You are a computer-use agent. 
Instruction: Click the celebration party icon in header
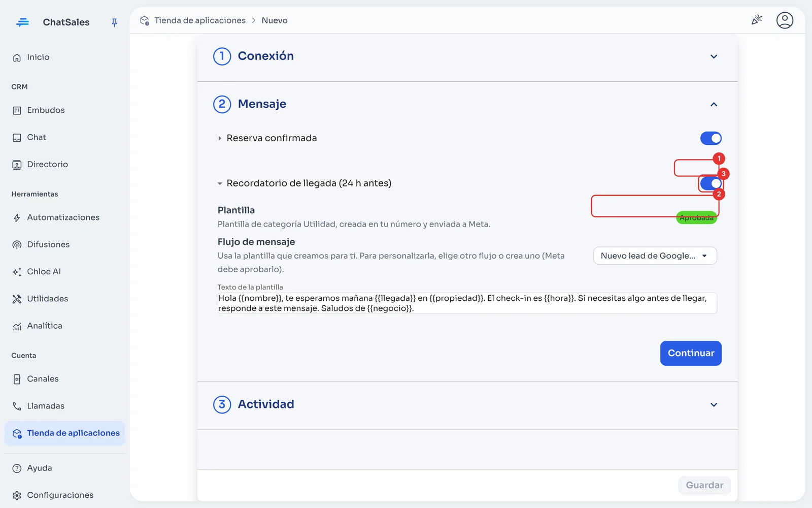tap(757, 20)
